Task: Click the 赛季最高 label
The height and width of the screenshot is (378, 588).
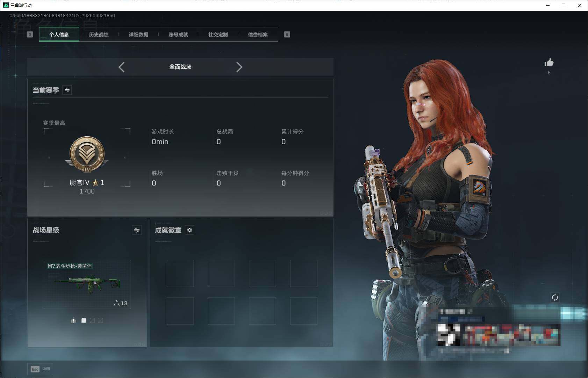Action: [54, 123]
